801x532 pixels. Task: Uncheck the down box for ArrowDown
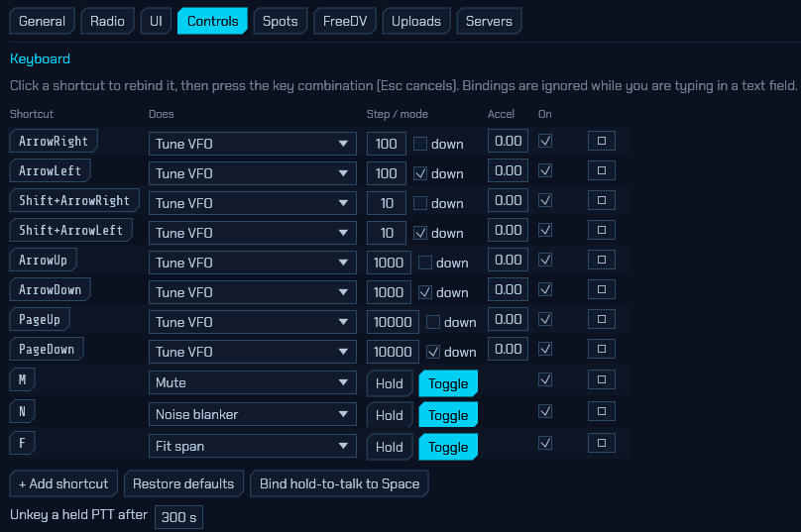point(425,292)
